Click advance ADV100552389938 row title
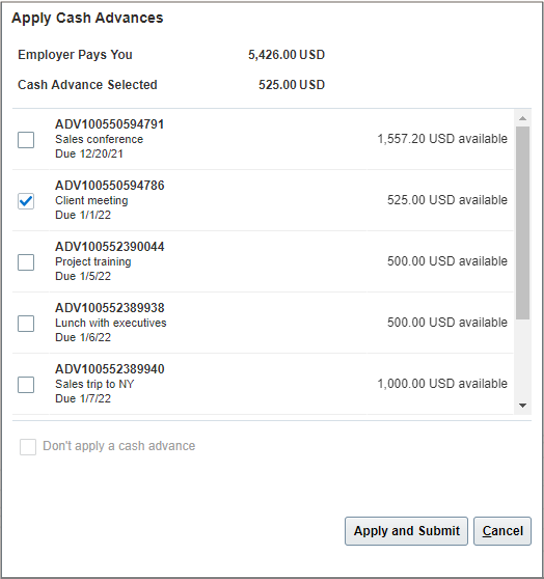The height and width of the screenshot is (579, 544). point(110,308)
